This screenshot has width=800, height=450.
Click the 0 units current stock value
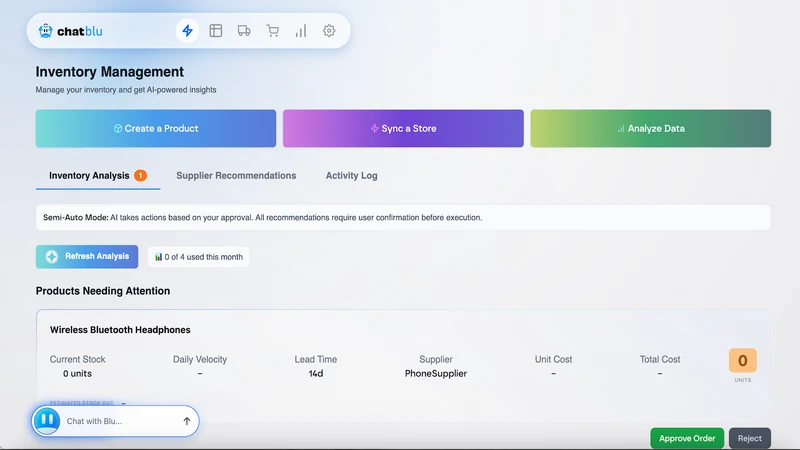[78, 373]
